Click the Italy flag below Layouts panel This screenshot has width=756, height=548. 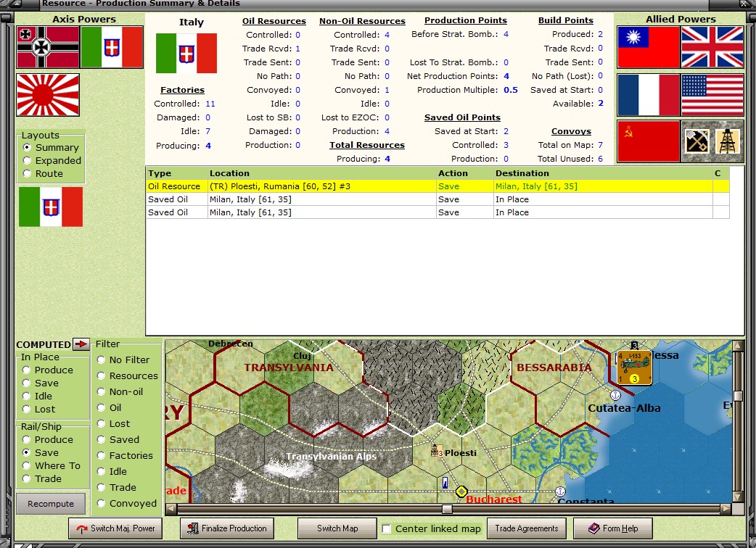51,207
